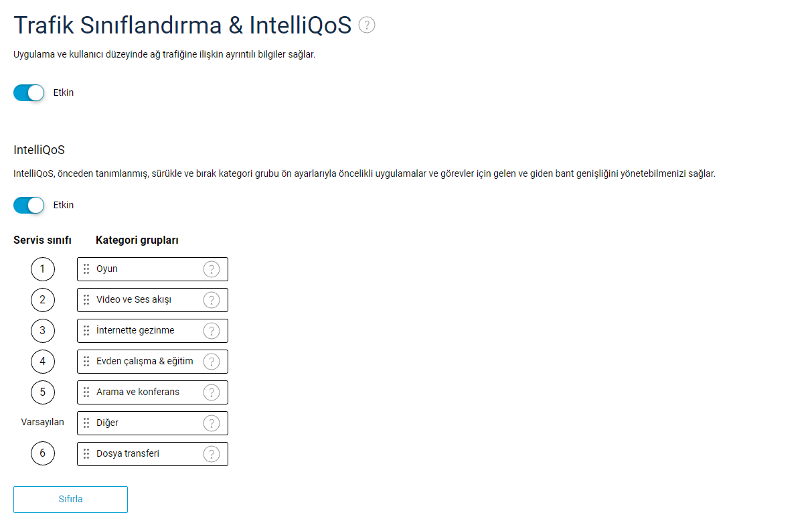Click the Sıfırla reset button
The image size is (812, 521).
coord(70,500)
